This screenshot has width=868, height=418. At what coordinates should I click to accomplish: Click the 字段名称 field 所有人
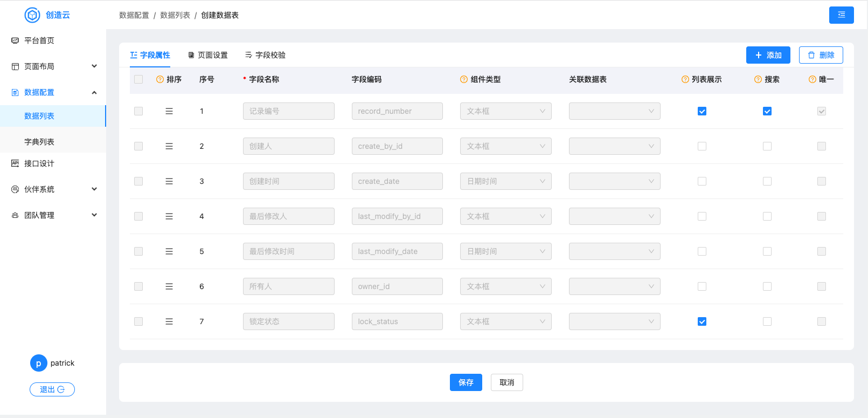point(289,286)
